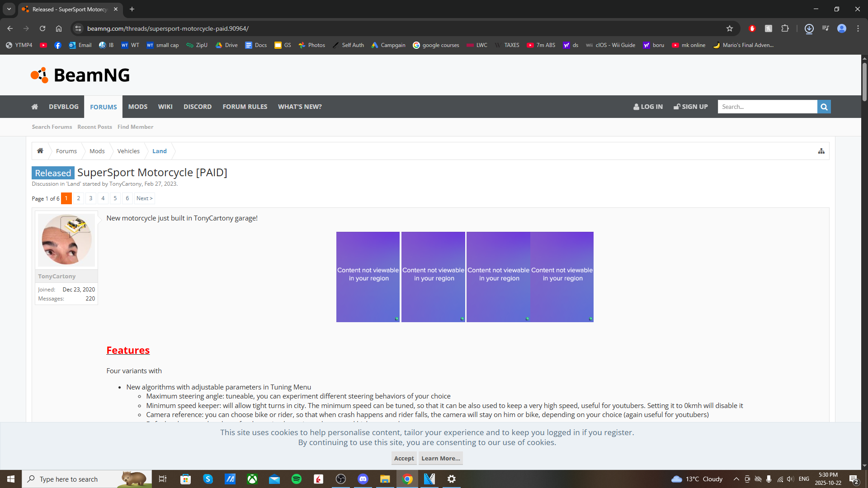Accept the cookies notice
868x488 pixels.
coord(404,458)
